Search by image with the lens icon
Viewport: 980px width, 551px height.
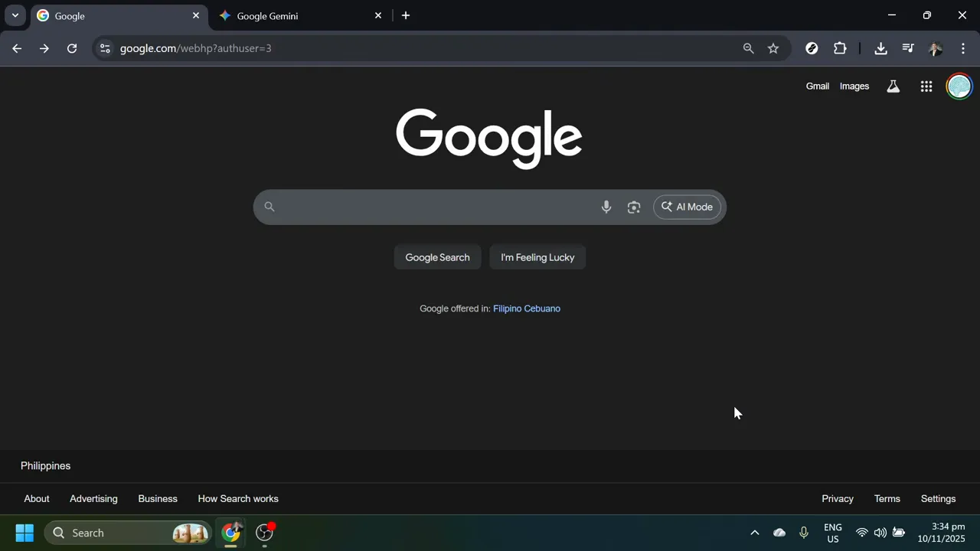tap(634, 207)
